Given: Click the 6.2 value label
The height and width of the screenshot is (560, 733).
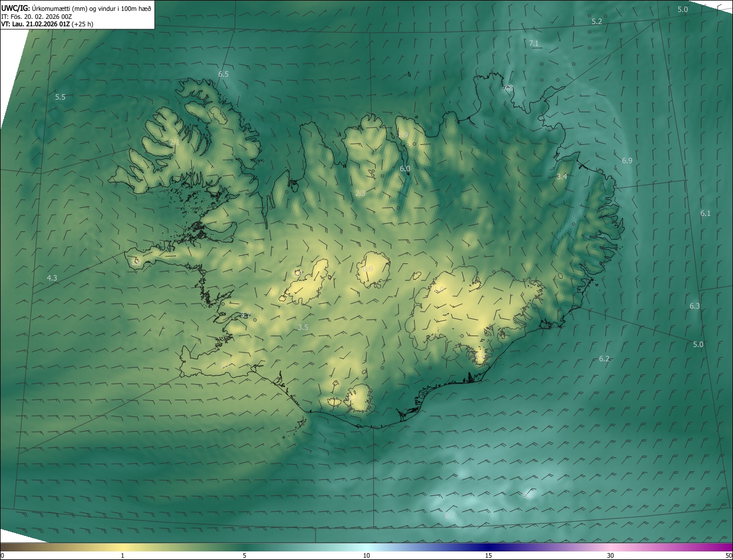Looking at the screenshot, I should [604, 359].
